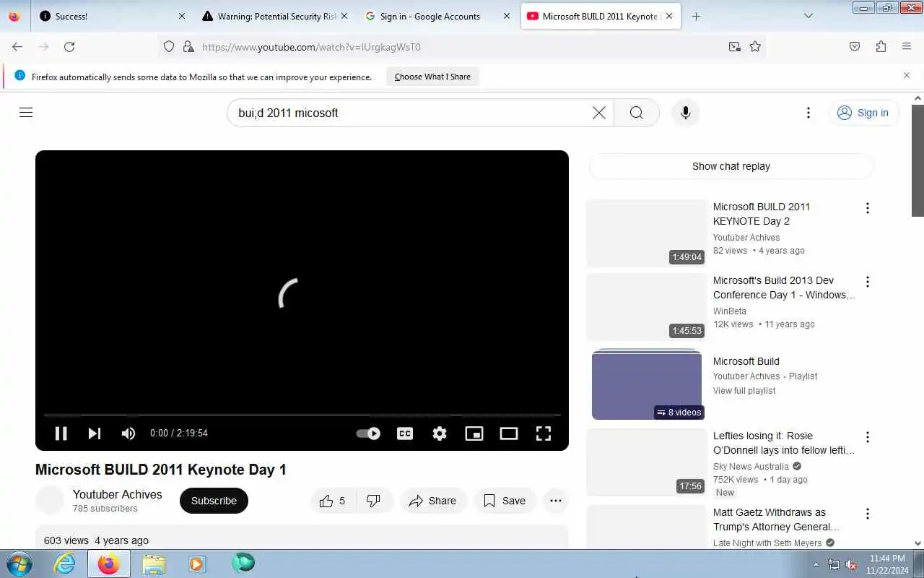Bookmark this page with star
924x578 pixels.
[x=755, y=47]
